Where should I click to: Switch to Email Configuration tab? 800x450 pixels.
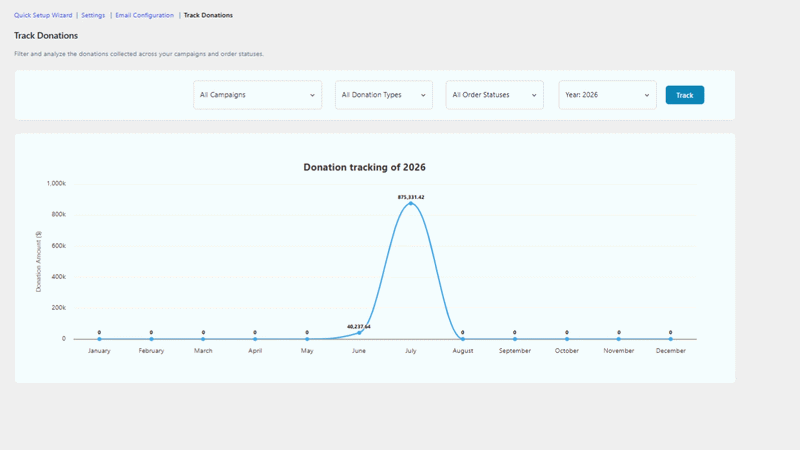pyautogui.click(x=144, y=15)
